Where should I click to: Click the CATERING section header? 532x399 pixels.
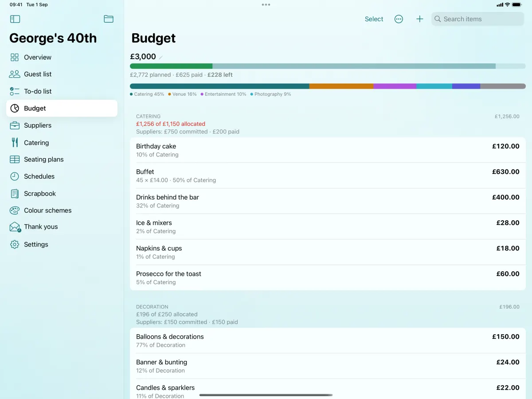[x=148, y=117]
